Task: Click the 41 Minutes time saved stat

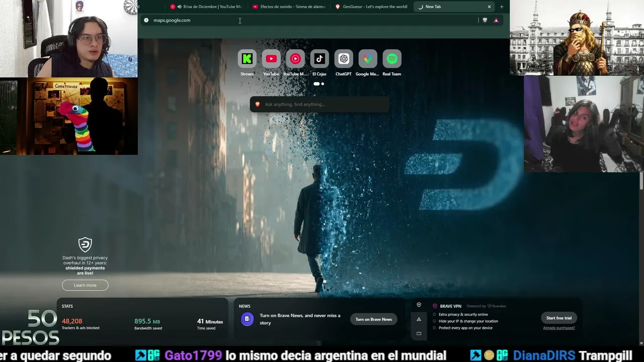Action: pos(210,324)
